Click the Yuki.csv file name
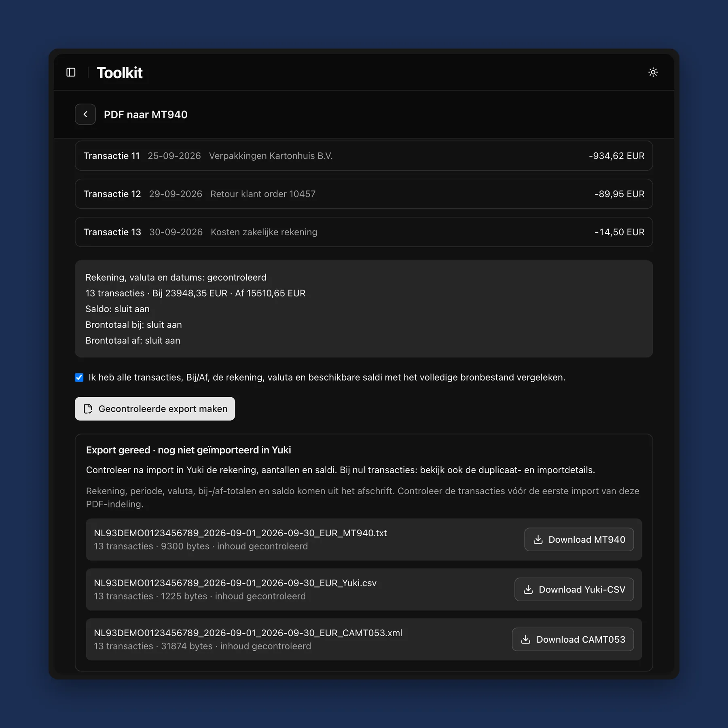 click(235, 583)
